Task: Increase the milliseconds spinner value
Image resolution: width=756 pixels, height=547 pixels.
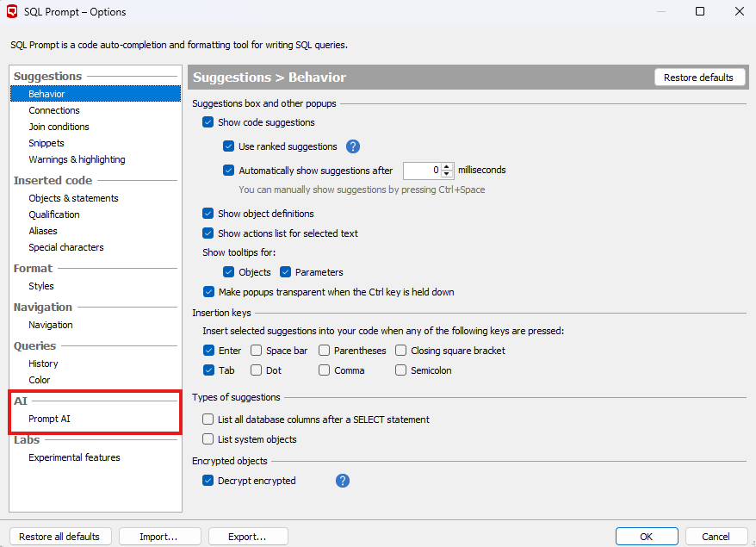Action: [447, 166]
